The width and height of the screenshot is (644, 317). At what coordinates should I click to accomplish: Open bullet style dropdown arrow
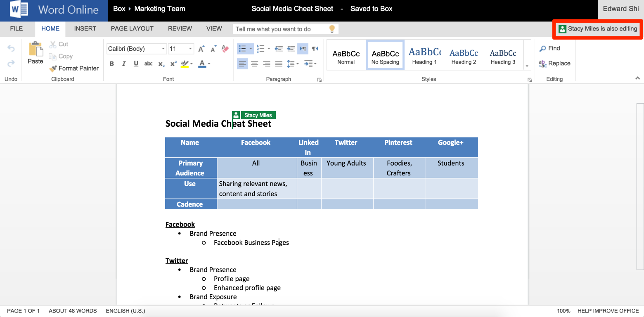(251, 49)
